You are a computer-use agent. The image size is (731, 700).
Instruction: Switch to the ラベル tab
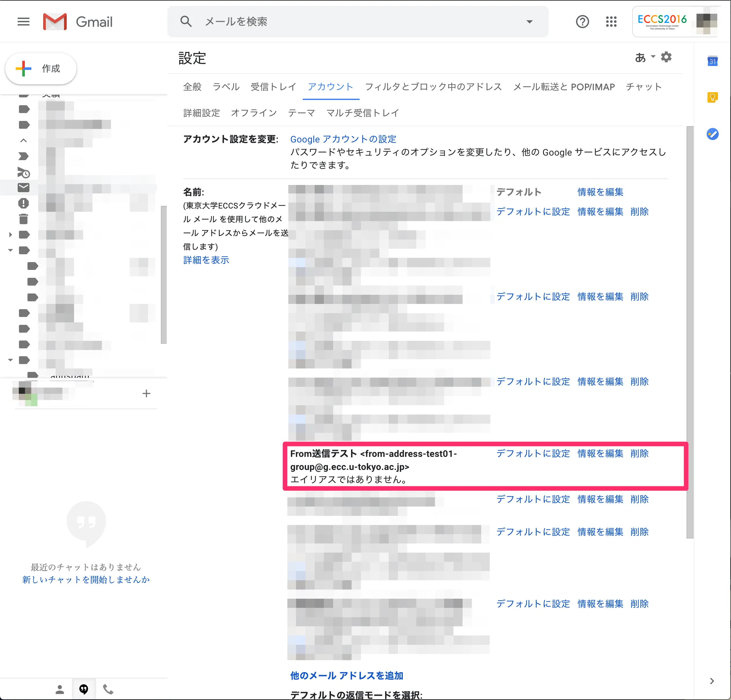[226, 87]
